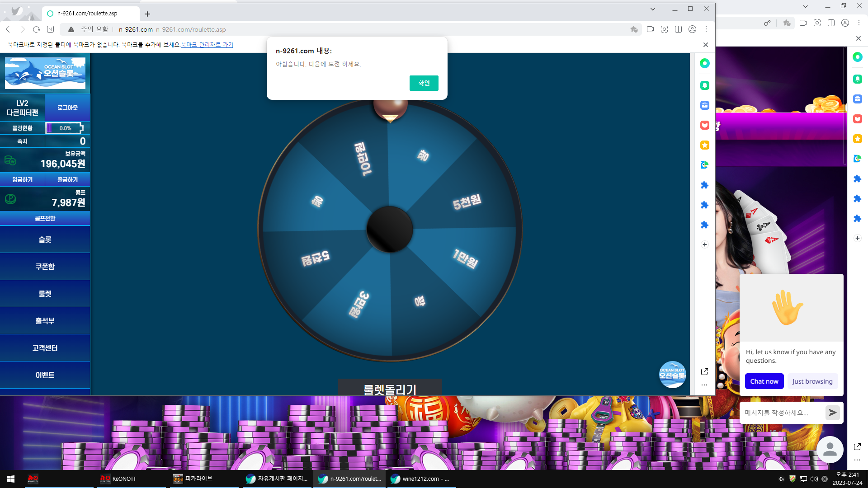Open the browser three-dot menu
Screen dimensions: 868x488
click(x=706, y=29)
